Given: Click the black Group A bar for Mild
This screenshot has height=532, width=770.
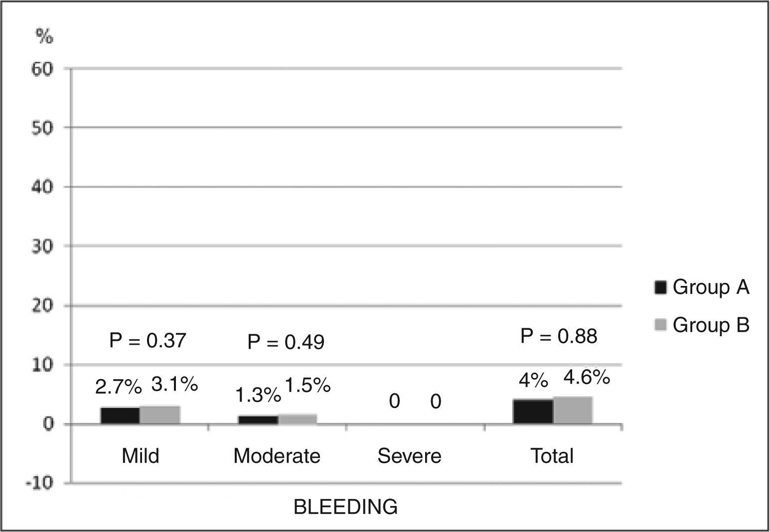Looking at the screenshot, I should tap(120, 416).
